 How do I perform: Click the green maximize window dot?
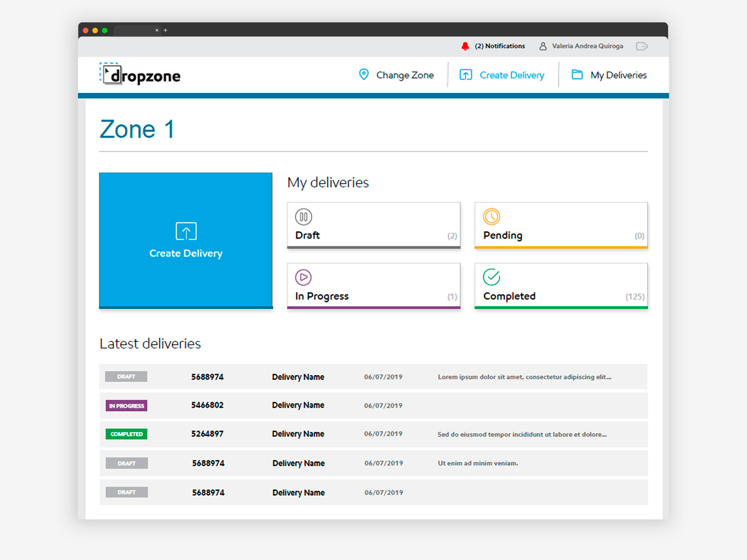click(x=105, y=30)
